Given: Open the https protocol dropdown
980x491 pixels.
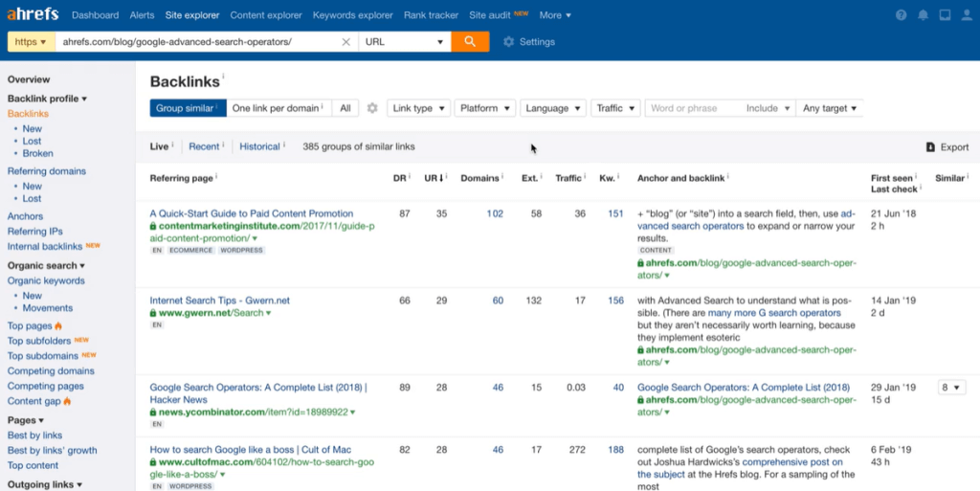Looking at the screenshot, I should click(31, 42).
